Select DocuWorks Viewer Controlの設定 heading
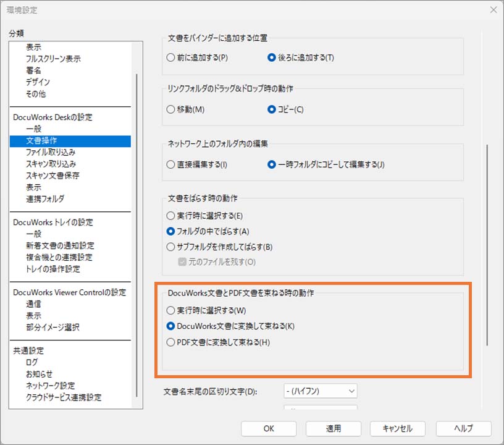Screen dimensions: 504x445 tap(70, 292)
